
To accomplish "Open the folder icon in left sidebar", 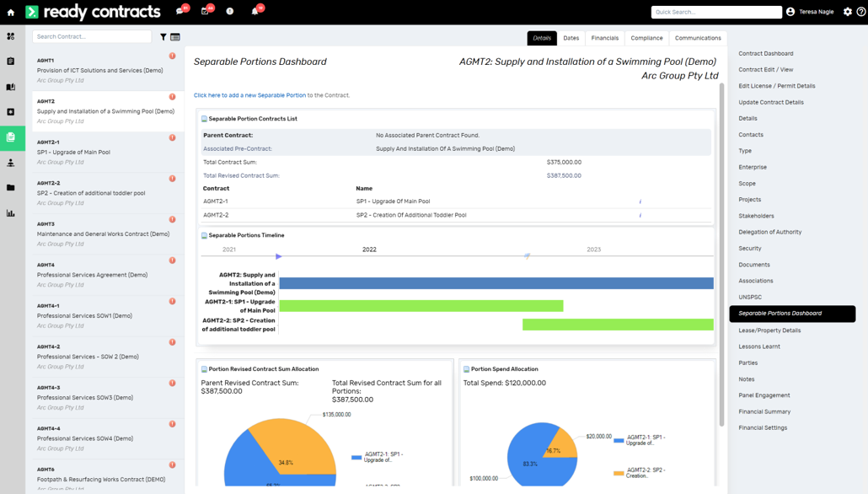I will point(10,188).
